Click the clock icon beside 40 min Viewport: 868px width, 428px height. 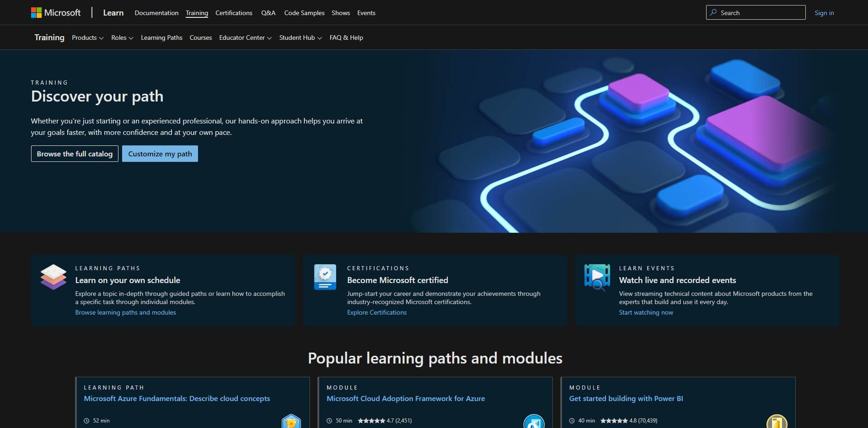[x=572, y=421]
